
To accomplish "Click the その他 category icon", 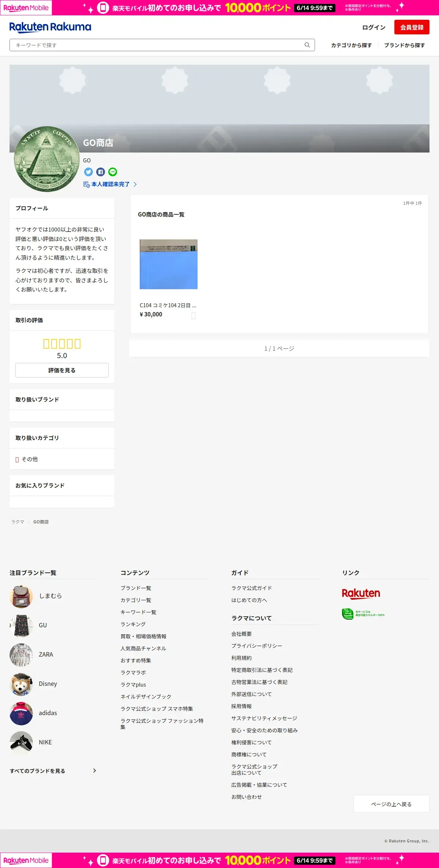I will pyautogui.click(x=17, y=459).
